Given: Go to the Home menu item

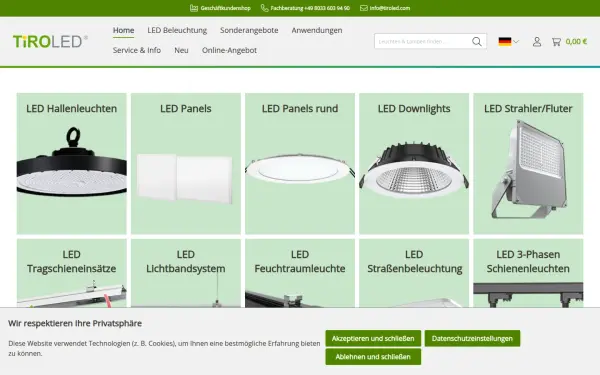Looking at the screenshot, I should 123,30.
